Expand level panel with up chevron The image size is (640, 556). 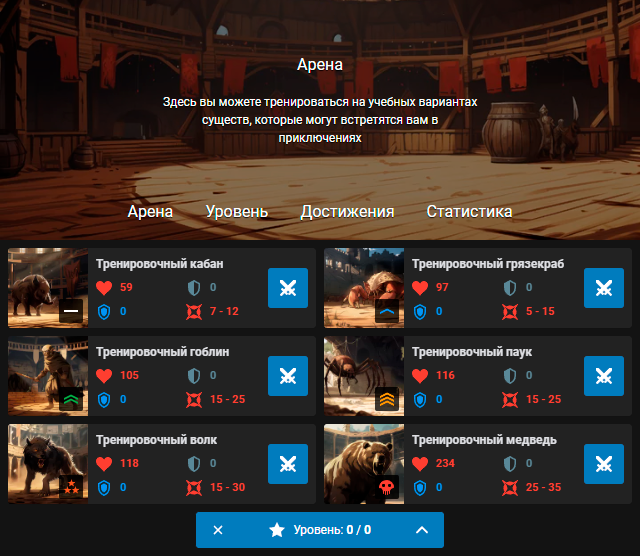pos(421,530)
